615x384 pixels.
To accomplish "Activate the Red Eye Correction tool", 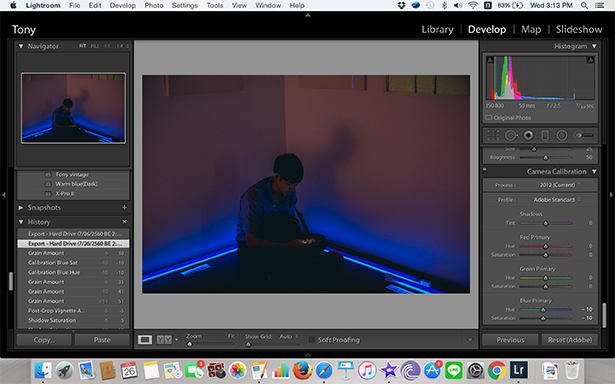I will (528, 135).
